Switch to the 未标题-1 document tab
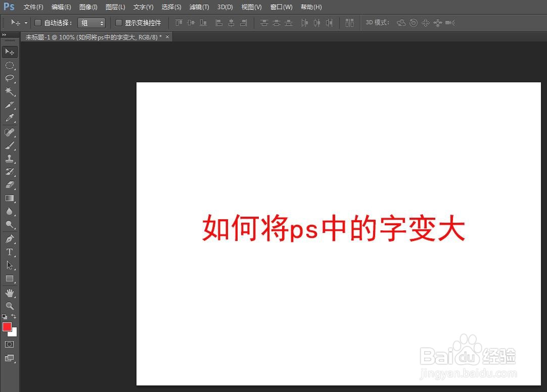The width and height of the screenshot is (547, 392). (94, 37)
